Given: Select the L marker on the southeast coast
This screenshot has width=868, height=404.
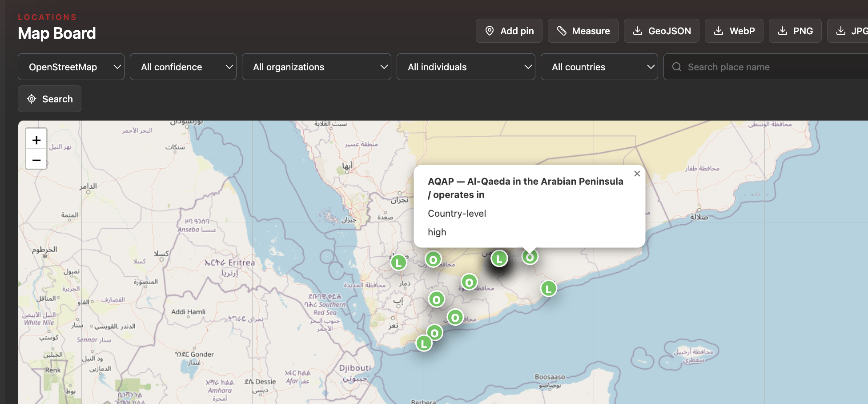Looking at the screenshot, I should tap(548, 289).
